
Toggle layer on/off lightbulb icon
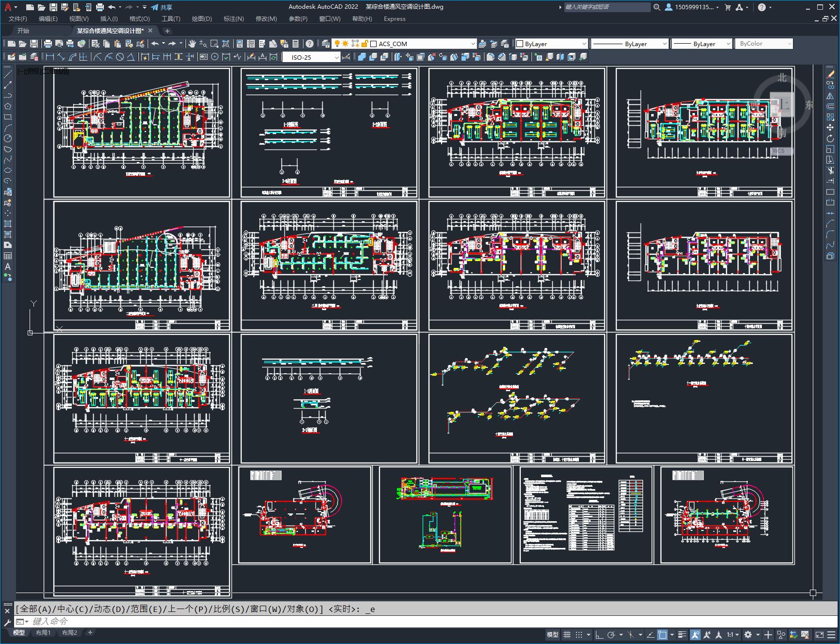pyautogui.click(x=337, y=44)
